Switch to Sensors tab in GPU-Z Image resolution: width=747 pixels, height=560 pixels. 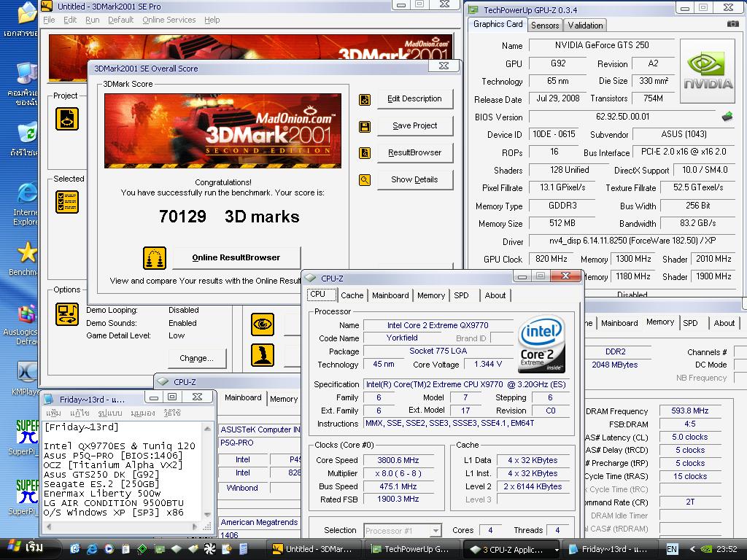[544, 26]
